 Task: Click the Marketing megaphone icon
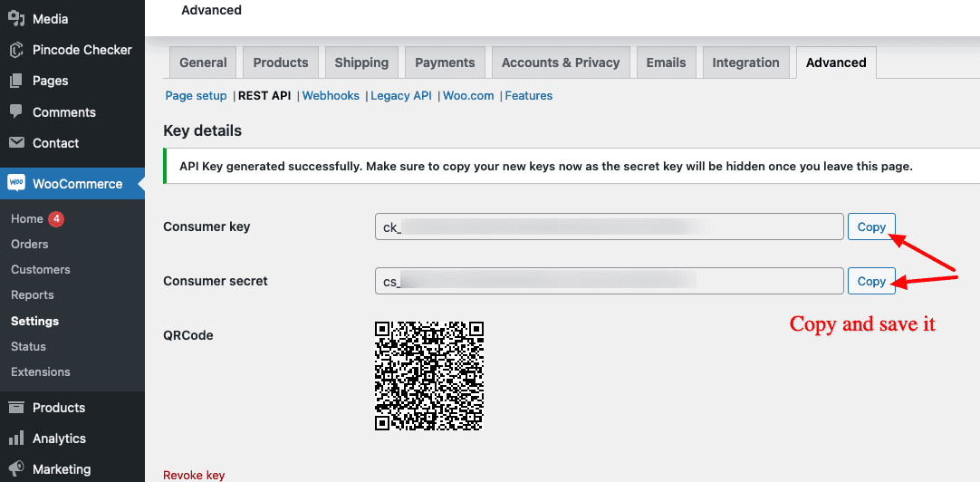tap(16, 469)
